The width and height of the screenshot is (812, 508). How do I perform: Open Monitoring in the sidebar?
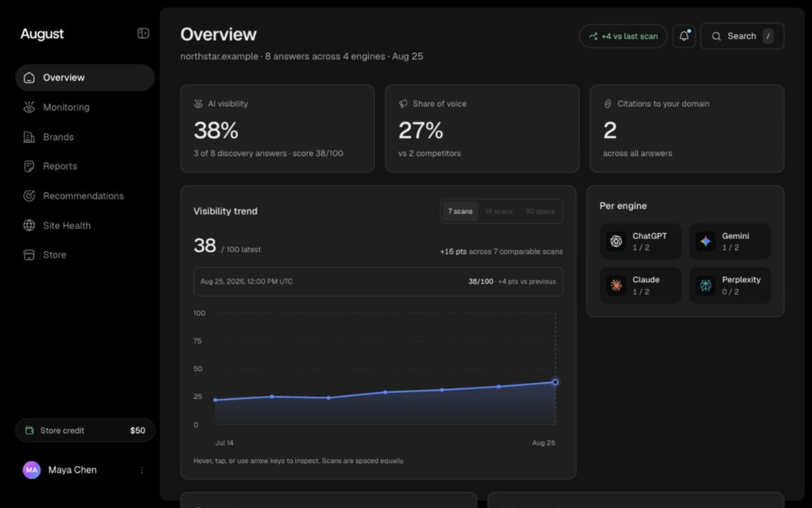[x=85, y=107]
